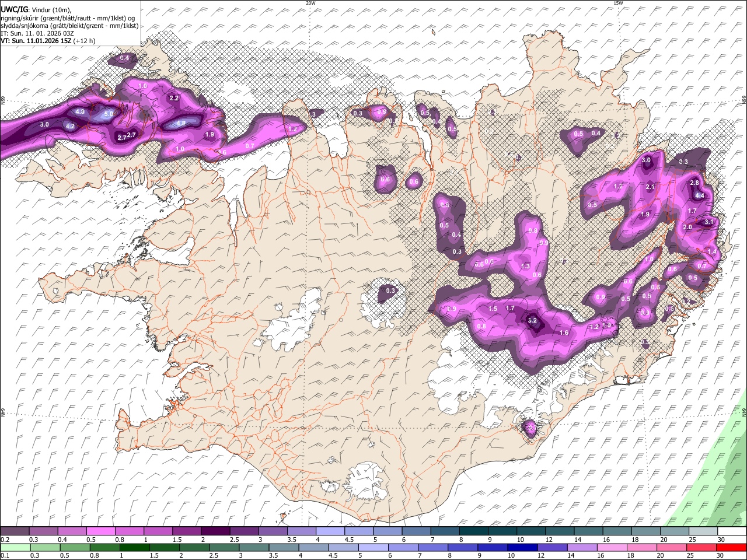
Task: Click the '1.6' value on the map
Action: [564, 332]
